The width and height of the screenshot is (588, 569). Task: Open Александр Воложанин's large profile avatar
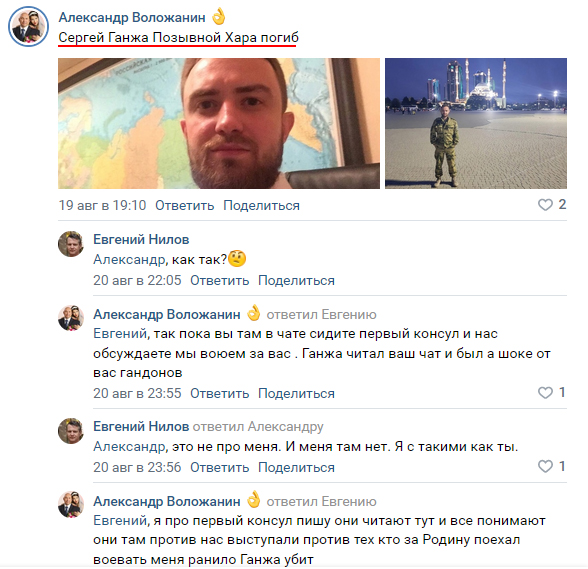pos(28,26)
